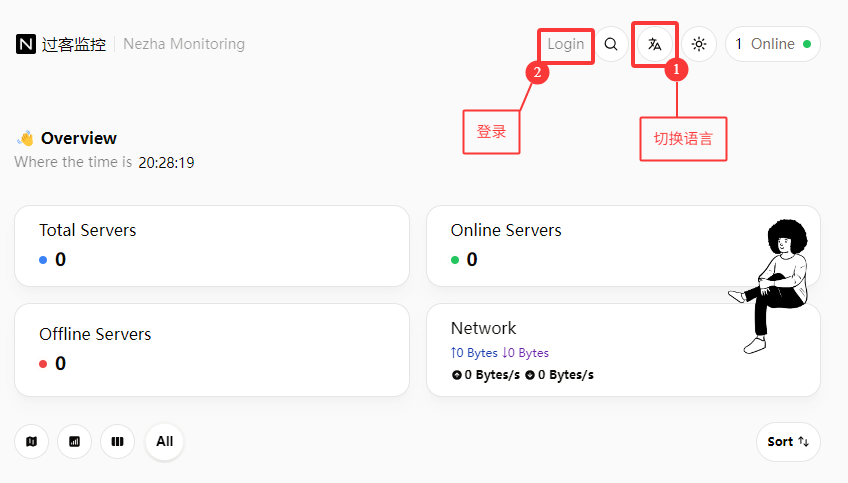Toggle the column layout view icon

click(118, 441)
